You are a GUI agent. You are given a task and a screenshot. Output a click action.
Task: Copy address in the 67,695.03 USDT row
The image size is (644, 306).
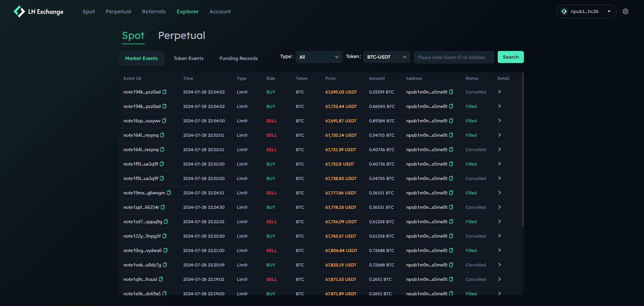click(451, 92)
